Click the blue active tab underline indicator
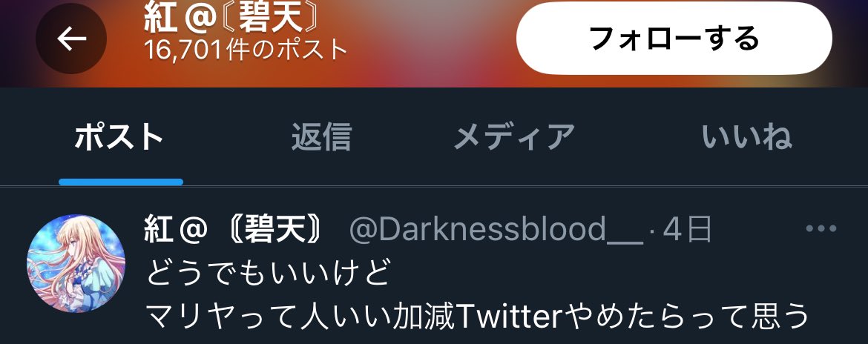 (121, 182)
